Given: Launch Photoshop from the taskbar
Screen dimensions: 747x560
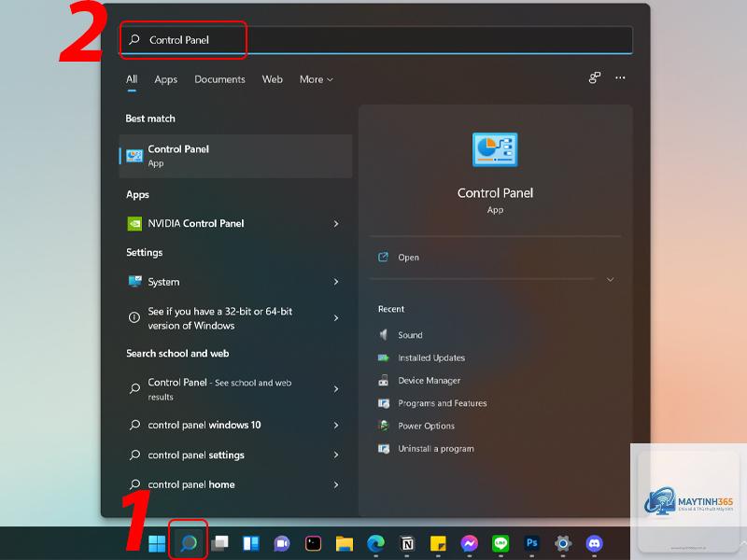Looking at the screenshot, I should pyautogui.click(x=531, y=543).
